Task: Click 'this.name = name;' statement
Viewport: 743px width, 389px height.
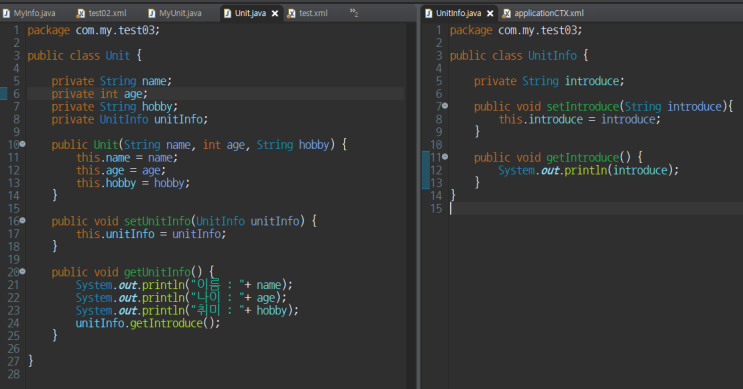Action: [127, 158]
